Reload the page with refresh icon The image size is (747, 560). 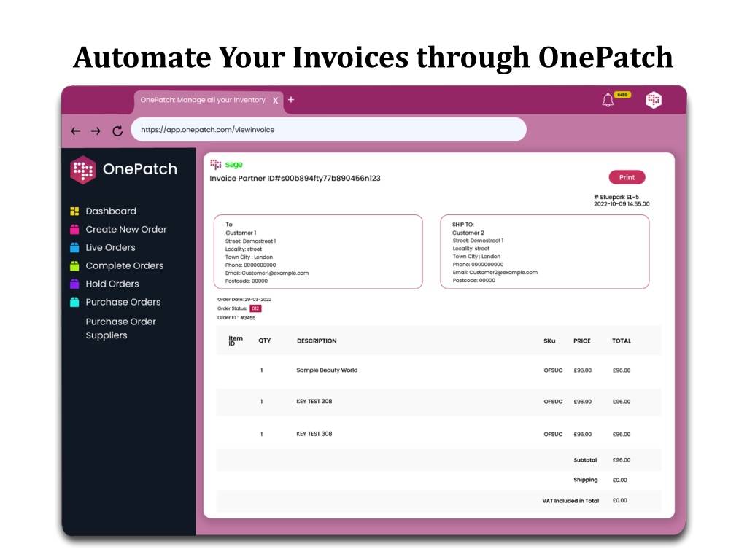tap(117, 131)
